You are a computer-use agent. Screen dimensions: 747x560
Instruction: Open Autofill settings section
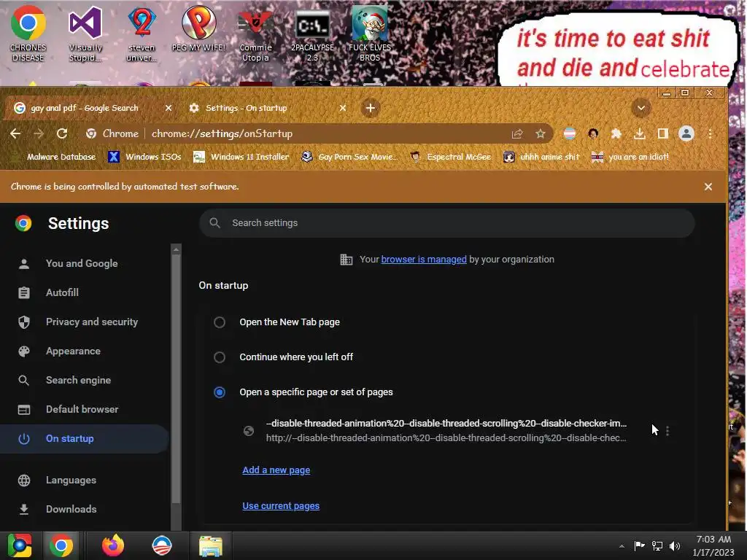coord(84,292)
